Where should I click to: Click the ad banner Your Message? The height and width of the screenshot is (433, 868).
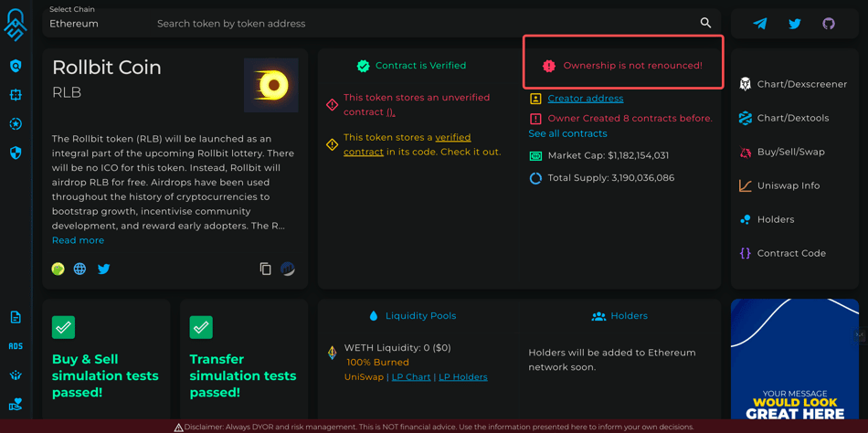[x=794, y=359]
